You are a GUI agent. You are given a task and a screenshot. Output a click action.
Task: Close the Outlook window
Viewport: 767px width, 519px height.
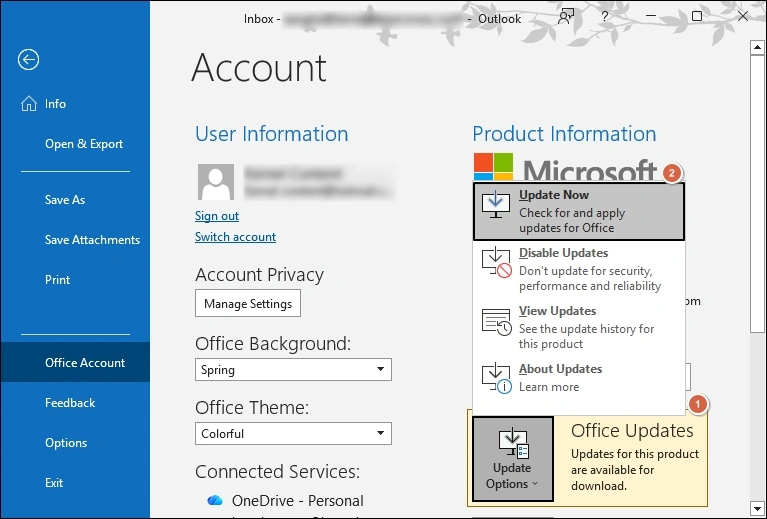click(x=743, y=16)
